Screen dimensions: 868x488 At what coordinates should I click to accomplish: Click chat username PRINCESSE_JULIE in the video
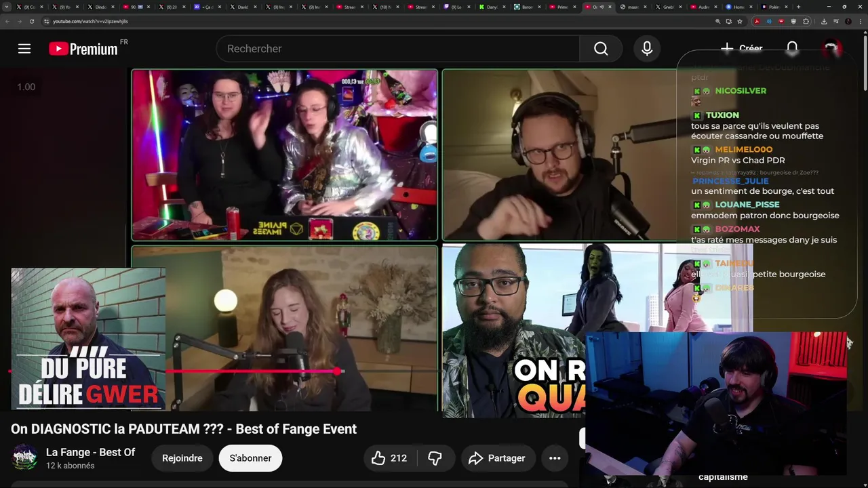click(x=730, y=181)
